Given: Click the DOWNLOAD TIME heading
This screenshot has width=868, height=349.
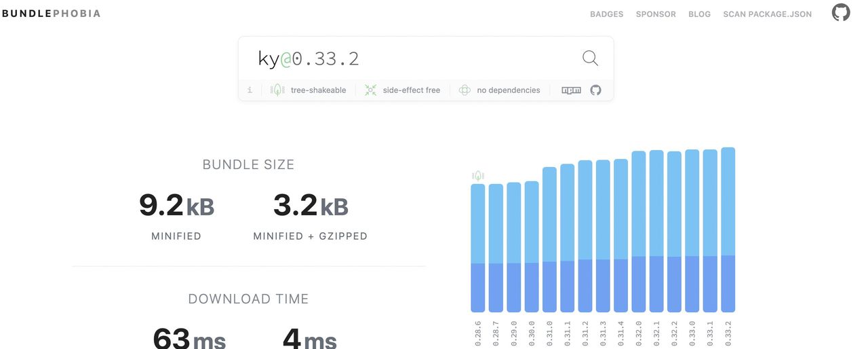Looking at the screenshot, I should (x=248, y=299).
